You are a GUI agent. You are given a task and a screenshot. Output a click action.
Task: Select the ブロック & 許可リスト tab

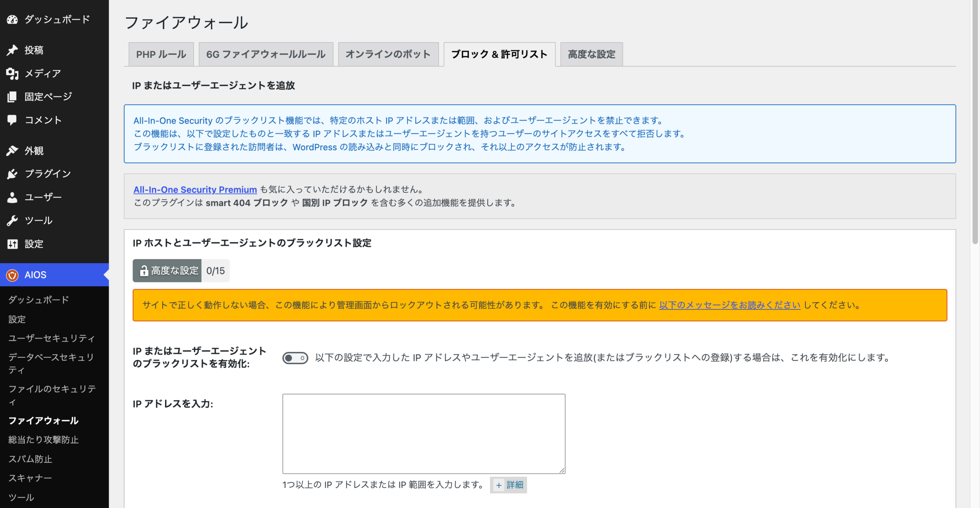tap(500, 54)
